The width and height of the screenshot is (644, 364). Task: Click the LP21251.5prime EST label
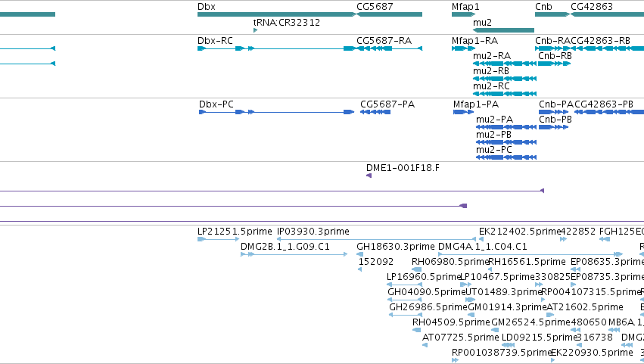tap(235, 232)
